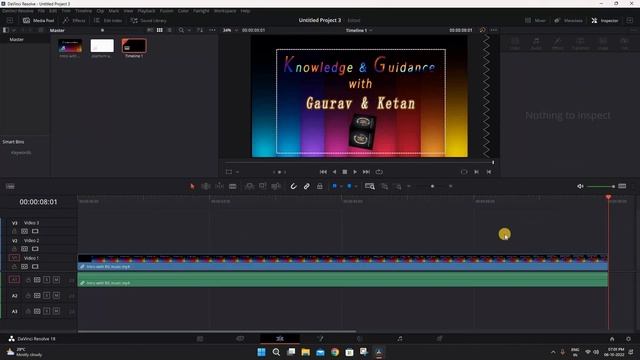Click the media pool search icon

pos(181,30)
